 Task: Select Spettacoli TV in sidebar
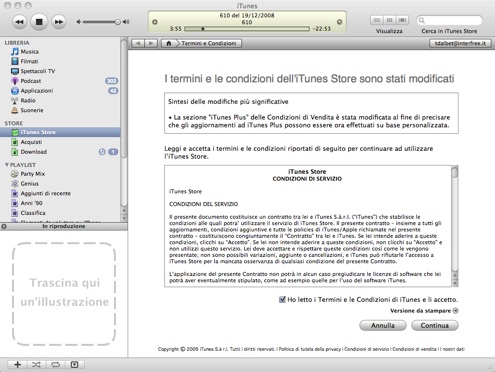(60, 71)
